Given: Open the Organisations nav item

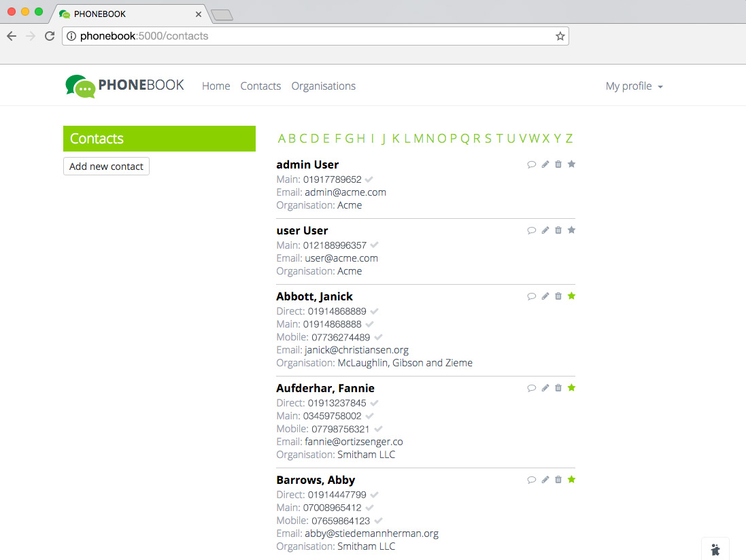Looking at the screenshot, I should tap(323, 86).
